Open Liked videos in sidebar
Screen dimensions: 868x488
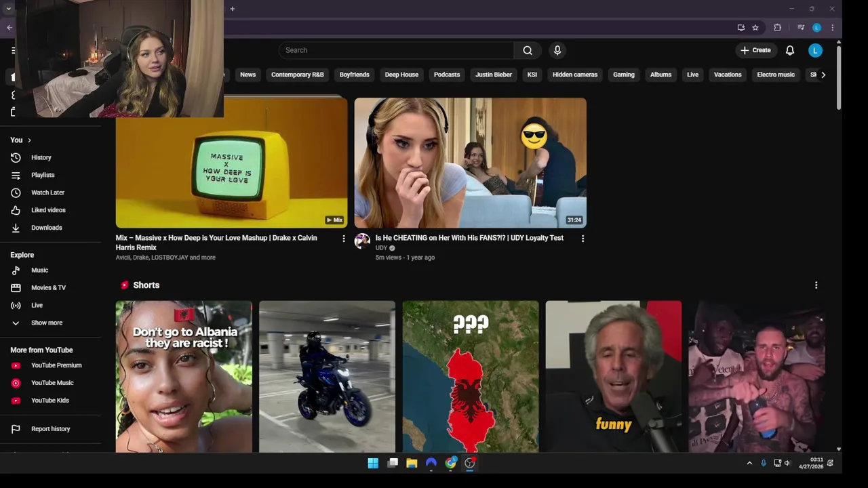pyautogui.click(x=47, y=210)
